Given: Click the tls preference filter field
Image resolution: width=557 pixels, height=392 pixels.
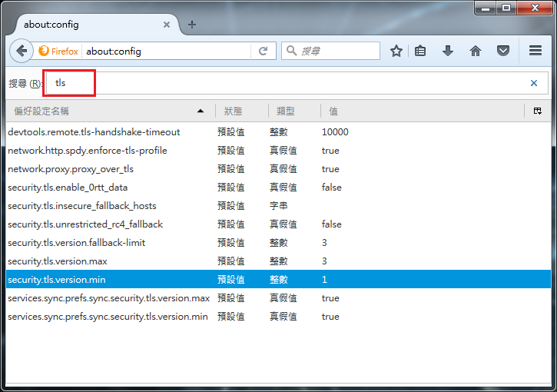Looking at the screenshot, I should [292, 83].
